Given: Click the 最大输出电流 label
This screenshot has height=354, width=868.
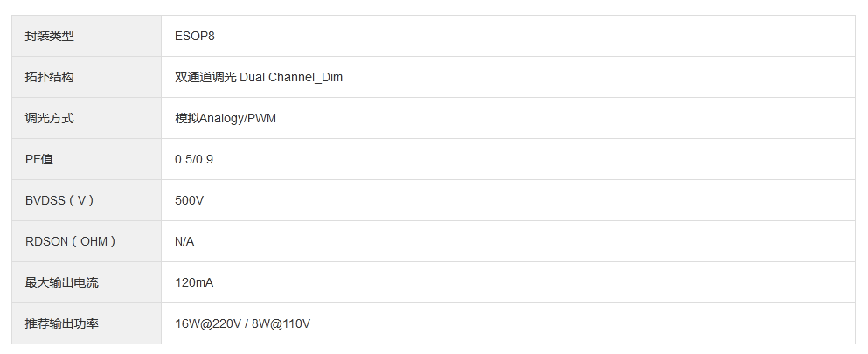Looking at the screenshot, I should [x=62, y=282].
